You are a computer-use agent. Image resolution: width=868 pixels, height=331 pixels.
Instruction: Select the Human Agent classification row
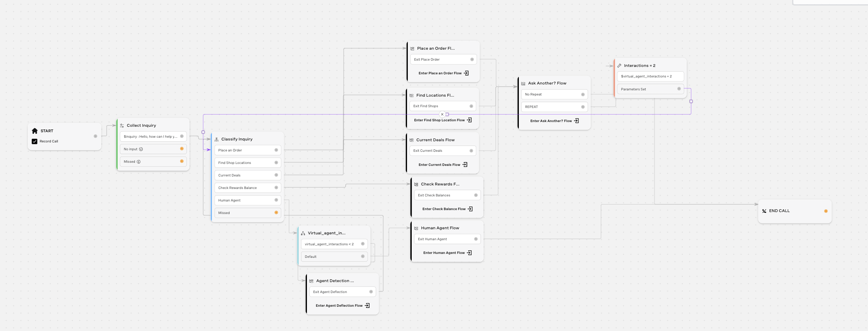[x=247, y=200]
